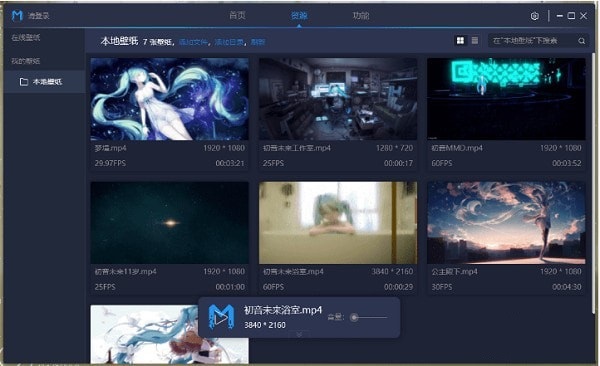Click the 00:03:52 duration text
This screenshot has height=366, width=600.
click(567, 163)
